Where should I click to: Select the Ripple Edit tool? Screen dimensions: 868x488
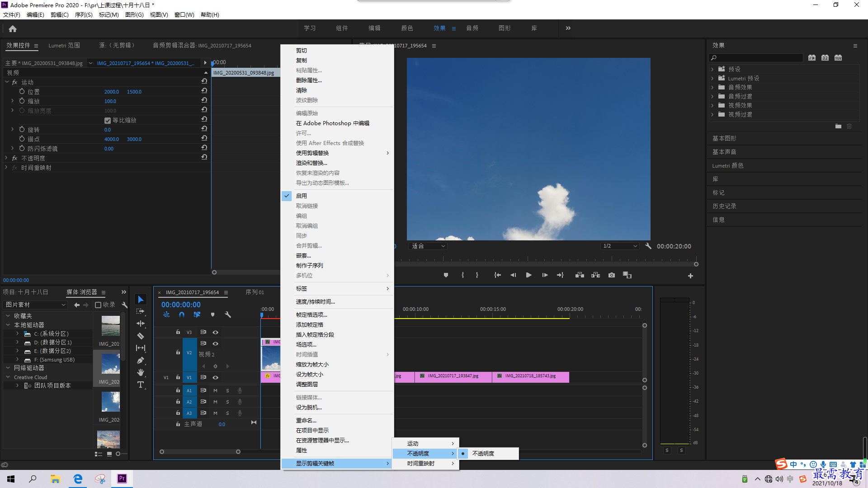pos(141,324)
